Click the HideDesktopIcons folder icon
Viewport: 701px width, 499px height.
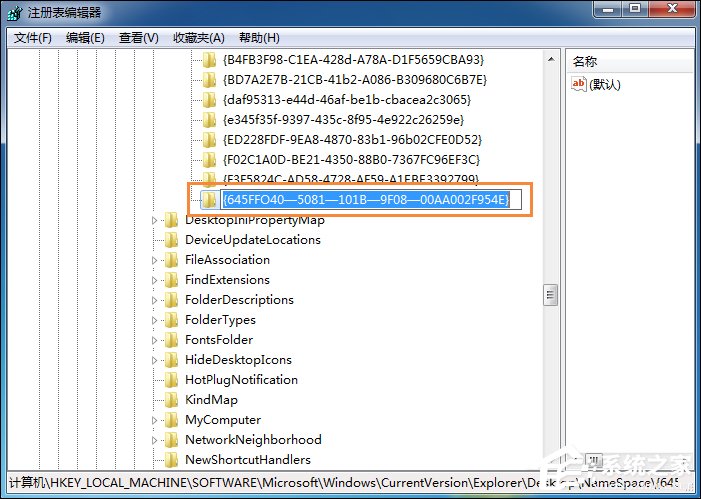[x=171, y=359]
